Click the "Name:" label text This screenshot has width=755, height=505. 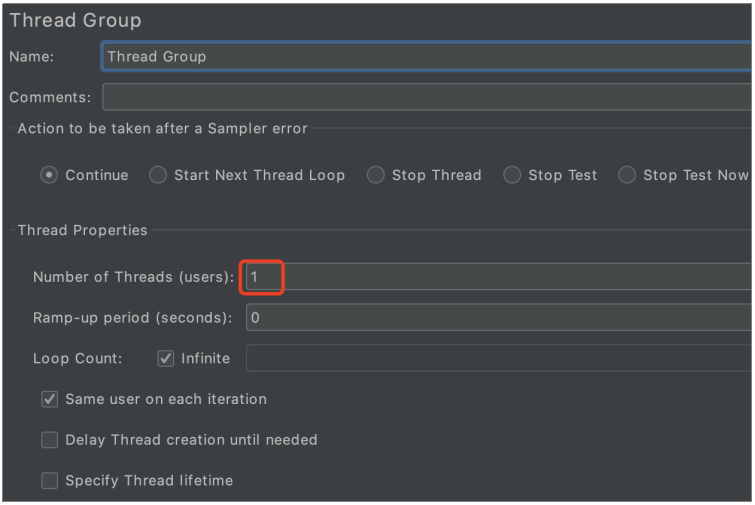tap(32, 57)
